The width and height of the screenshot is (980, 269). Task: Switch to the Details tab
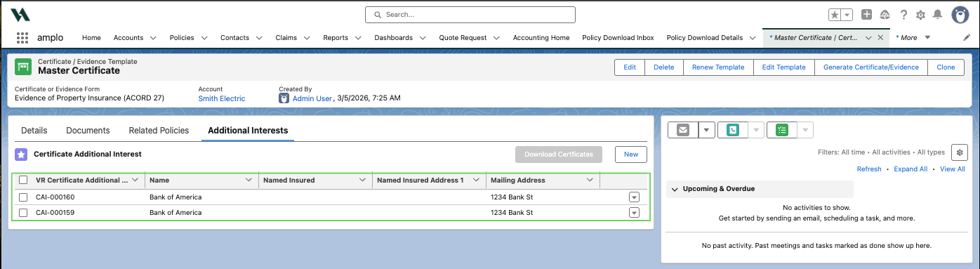click(x=34, y=131)
